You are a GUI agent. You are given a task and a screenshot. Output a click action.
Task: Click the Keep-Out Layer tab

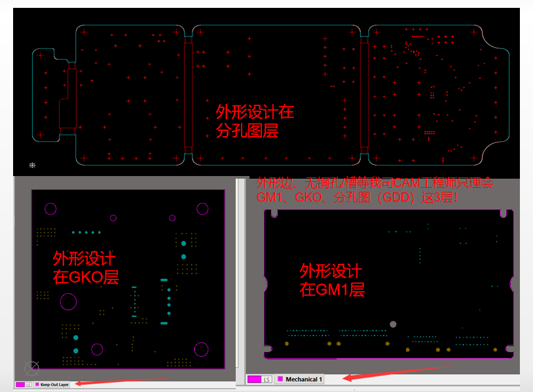pos(54,384)
